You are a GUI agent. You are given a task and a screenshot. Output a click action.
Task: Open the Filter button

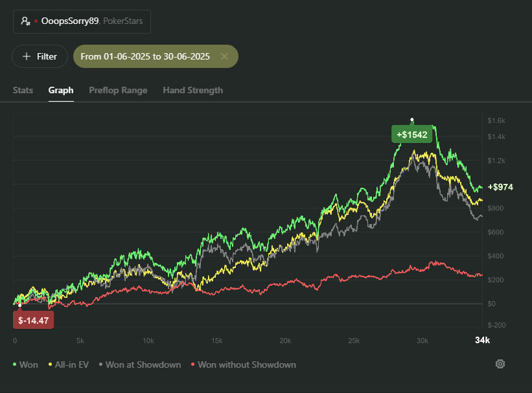[x=40, y=56]
